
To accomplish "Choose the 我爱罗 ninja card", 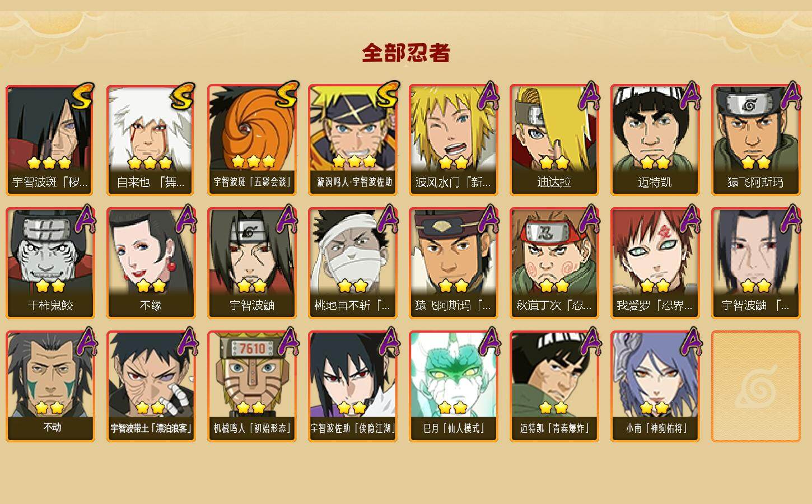I will click(655, 263).
